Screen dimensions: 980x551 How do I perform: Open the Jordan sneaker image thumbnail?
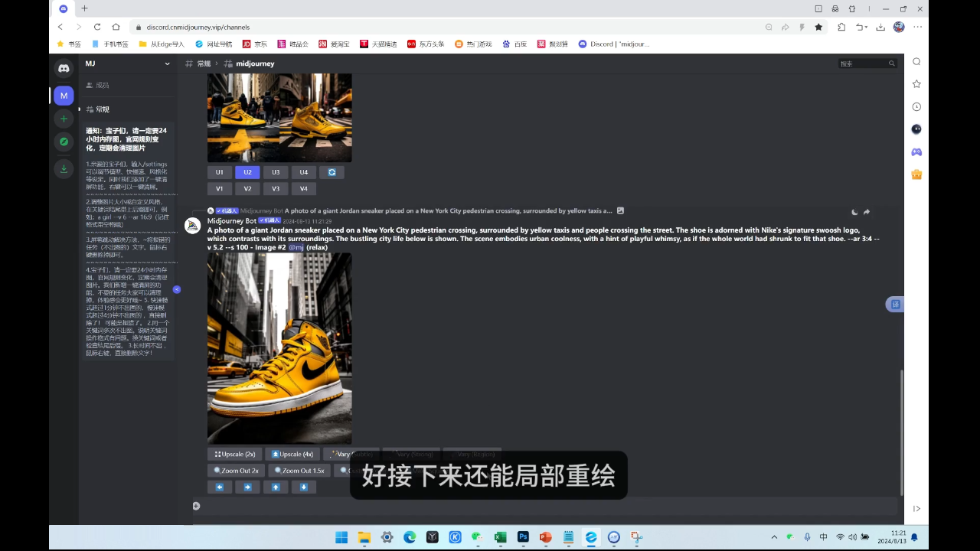pyautogui.click(x=279, y=348)
